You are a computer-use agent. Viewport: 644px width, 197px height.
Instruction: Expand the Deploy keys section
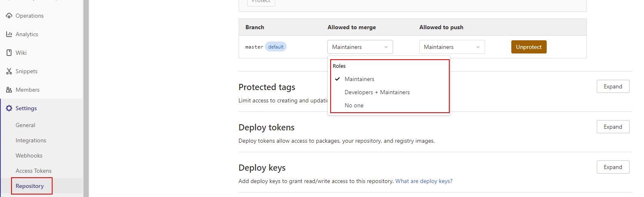point(613,167)
